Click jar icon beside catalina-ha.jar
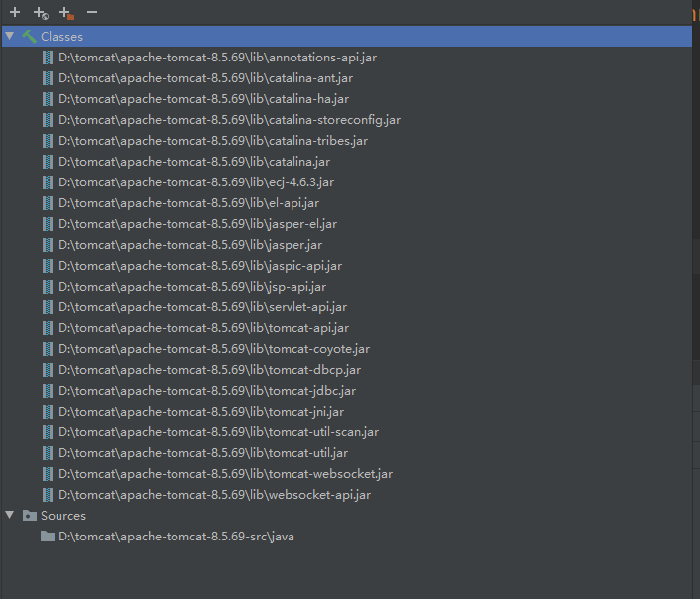The image size is (700, 599). point(48,99)
